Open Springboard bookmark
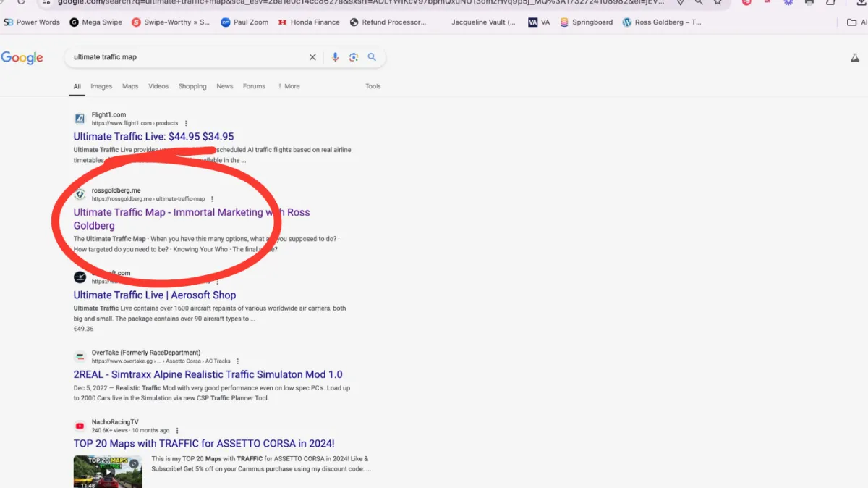Viewport: 868px width, 488px height. coord(586,22)
